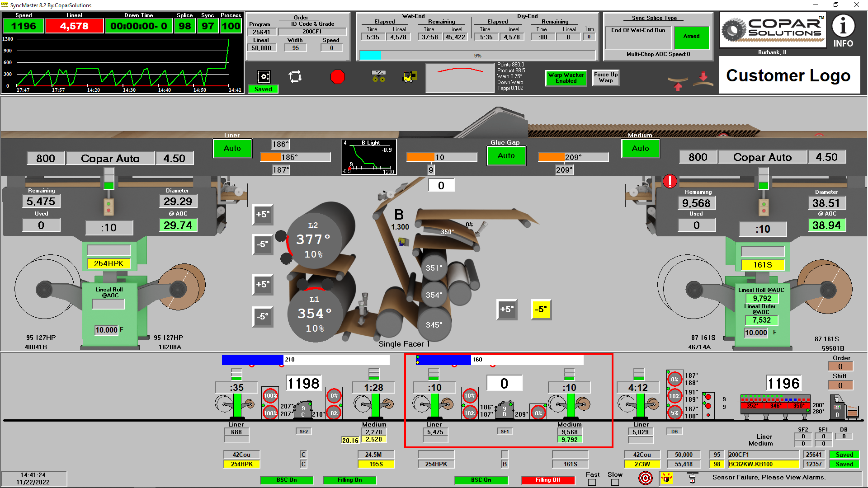This screenshot has width=868, height=488.
Task: Click -5° button beside L2 roll
Action: tap(263, 244)
